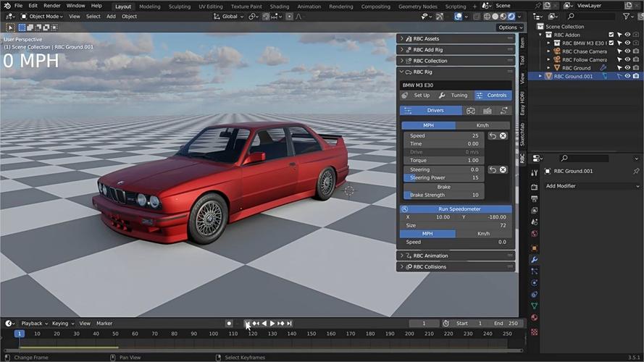Open the Blender logo application menu
The height and width of the screenshot is (362, 644).
point(7,6)
